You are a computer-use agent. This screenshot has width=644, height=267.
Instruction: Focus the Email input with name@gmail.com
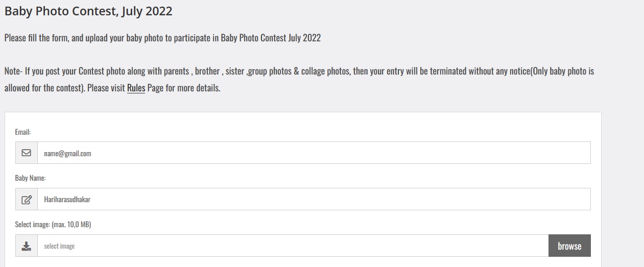[x=314, y=153]
